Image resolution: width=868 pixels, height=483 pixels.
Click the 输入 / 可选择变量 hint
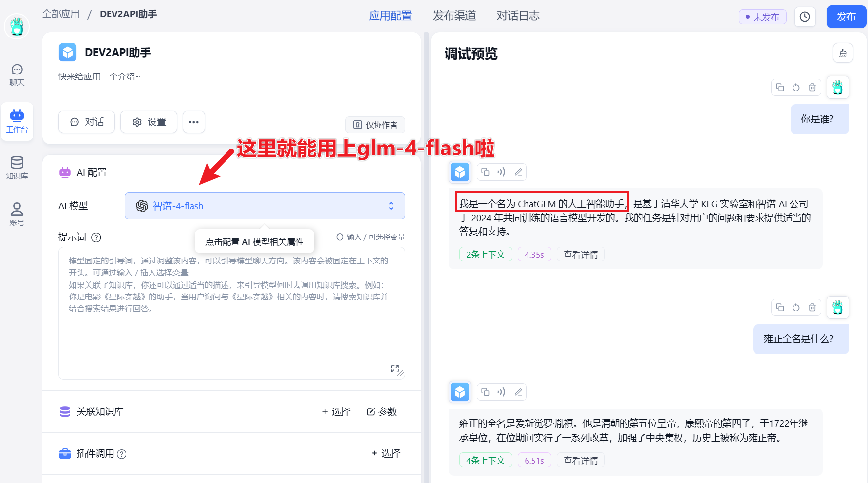371,237
